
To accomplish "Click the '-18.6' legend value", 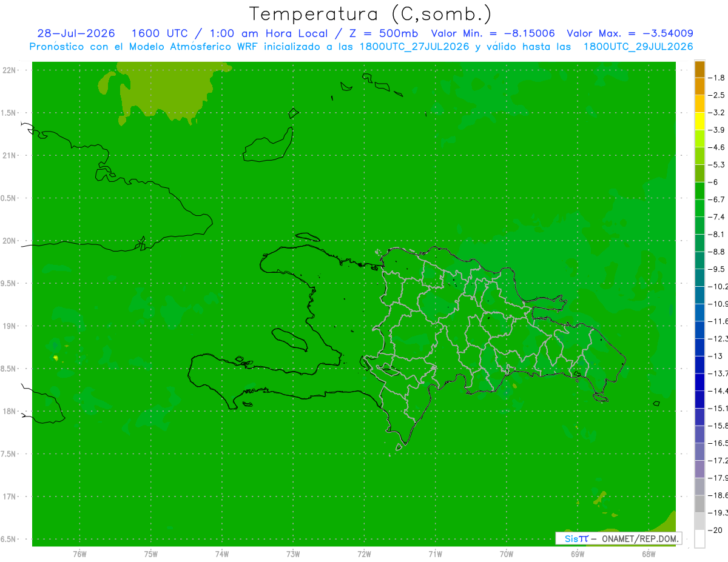I will click(719, 495).
